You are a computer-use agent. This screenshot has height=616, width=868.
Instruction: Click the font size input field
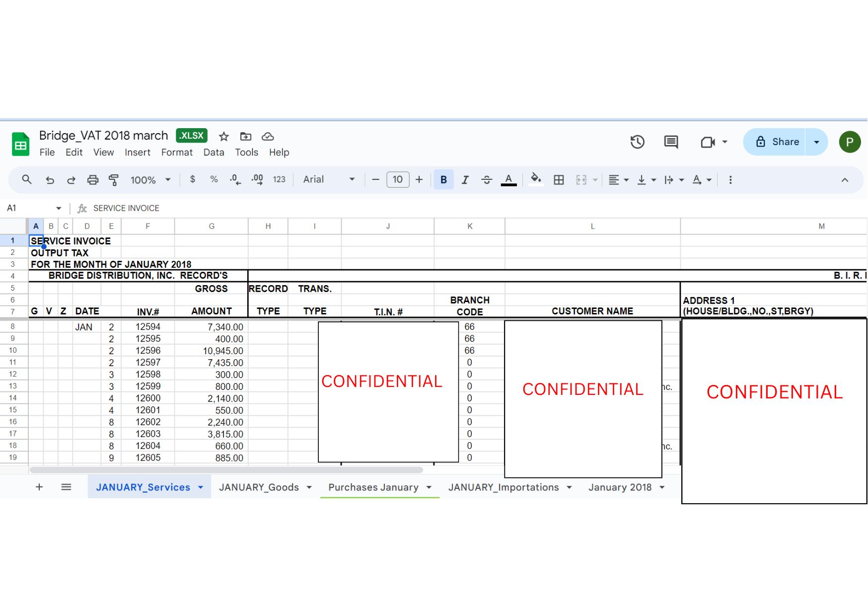tap(398, 179)
